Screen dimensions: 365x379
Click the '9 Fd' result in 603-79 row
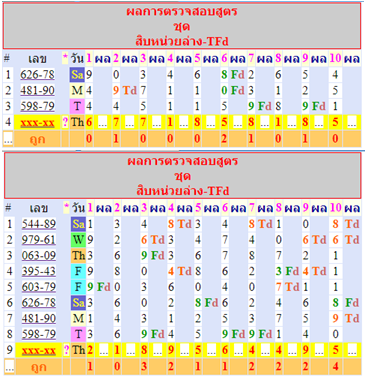tap(98, 287)
